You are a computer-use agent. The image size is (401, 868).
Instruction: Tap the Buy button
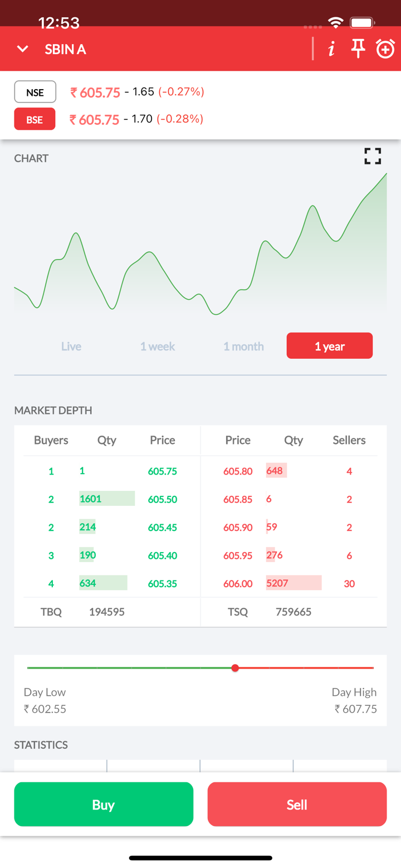104,804
